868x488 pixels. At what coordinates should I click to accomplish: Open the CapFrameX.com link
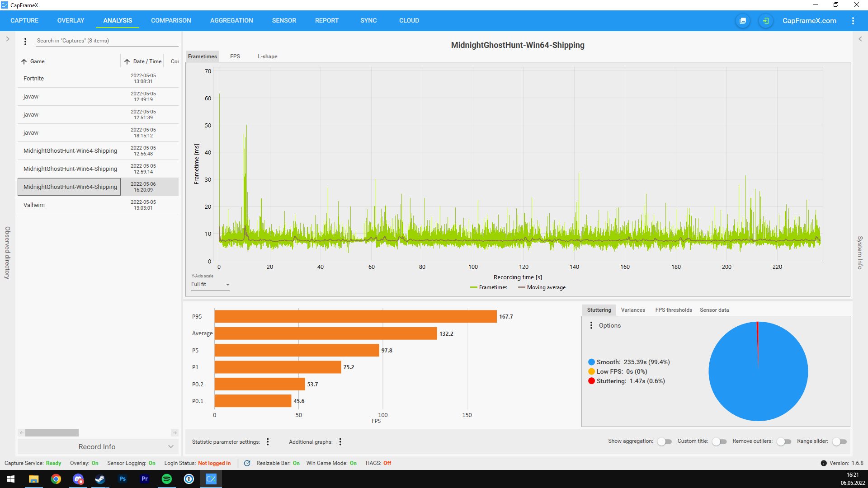(809, 21)
